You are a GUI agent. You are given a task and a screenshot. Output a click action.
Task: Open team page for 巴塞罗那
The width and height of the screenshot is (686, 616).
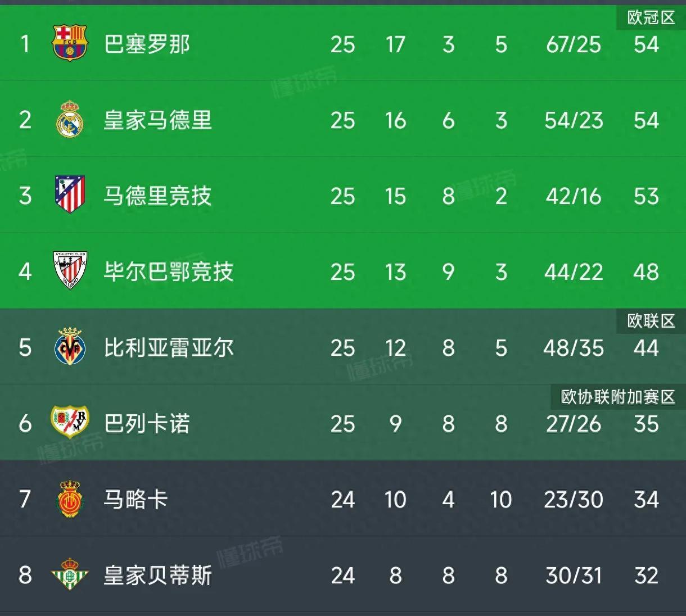147,44
